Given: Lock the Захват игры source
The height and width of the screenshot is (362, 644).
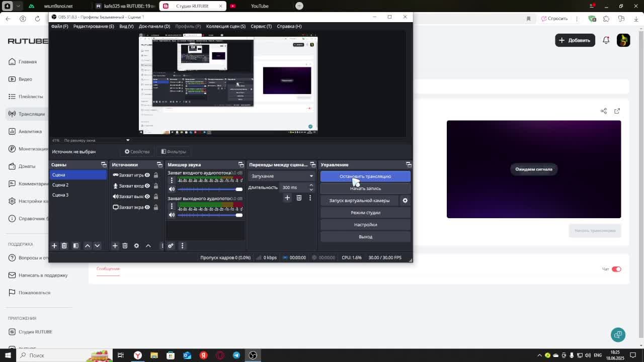Looking at the screenshot, I should click(x=156, y=175).
